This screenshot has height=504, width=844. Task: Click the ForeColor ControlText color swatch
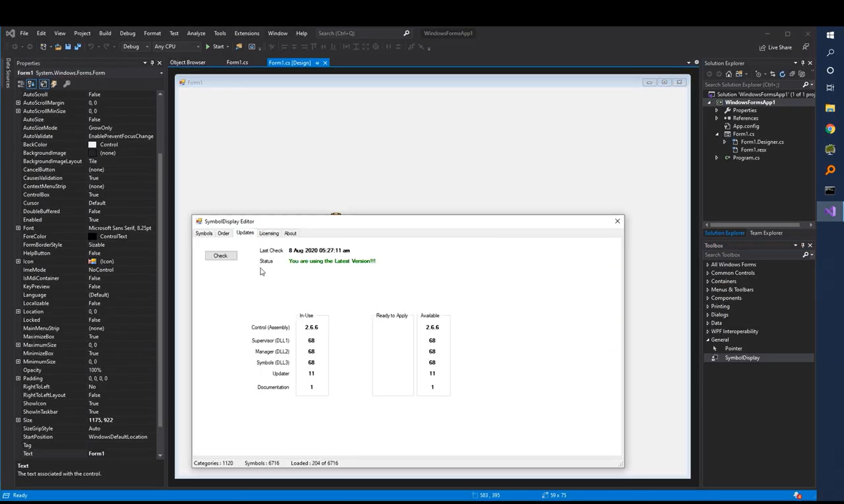(92, 236)
